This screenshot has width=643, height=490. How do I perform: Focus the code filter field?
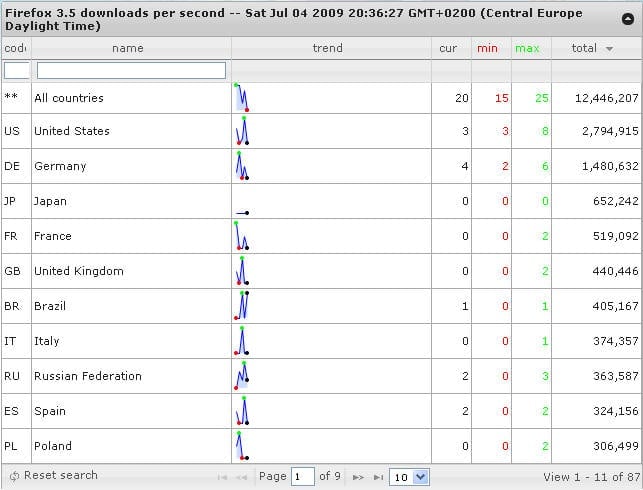pyautogui.click(x=16, y=71)
